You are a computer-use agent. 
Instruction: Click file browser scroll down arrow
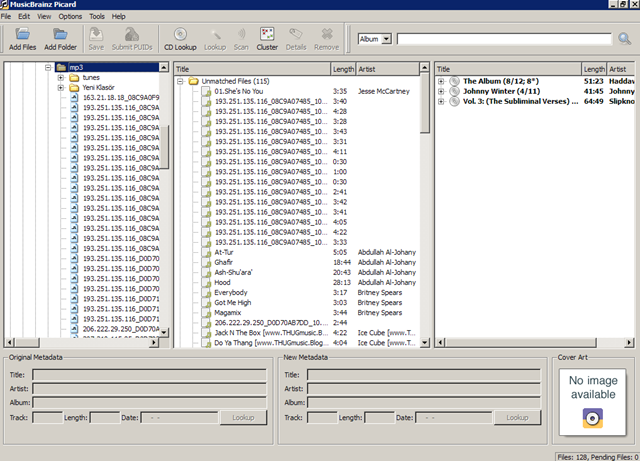(164, 332)
